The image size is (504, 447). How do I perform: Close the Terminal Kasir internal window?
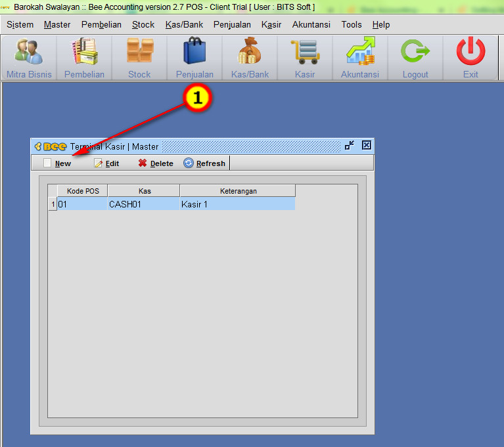click(x=367, y=146)
